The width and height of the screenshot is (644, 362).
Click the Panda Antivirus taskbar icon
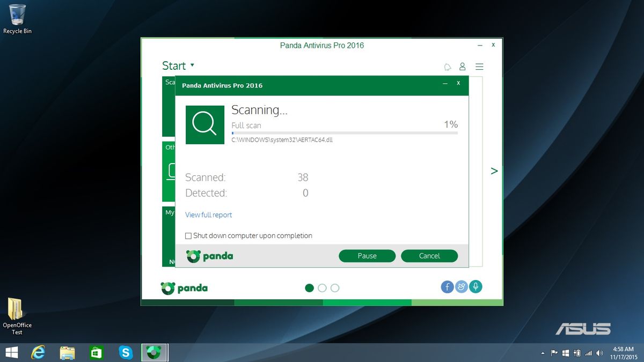155,352
